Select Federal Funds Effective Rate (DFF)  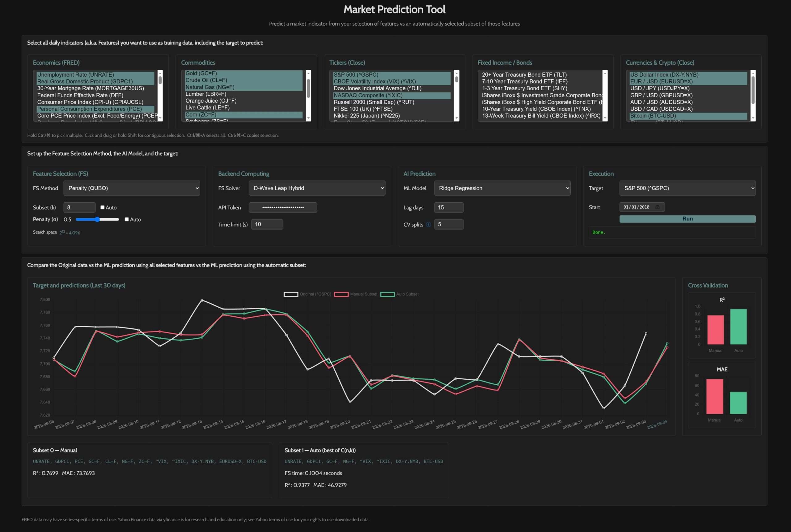tap(95, 95)
